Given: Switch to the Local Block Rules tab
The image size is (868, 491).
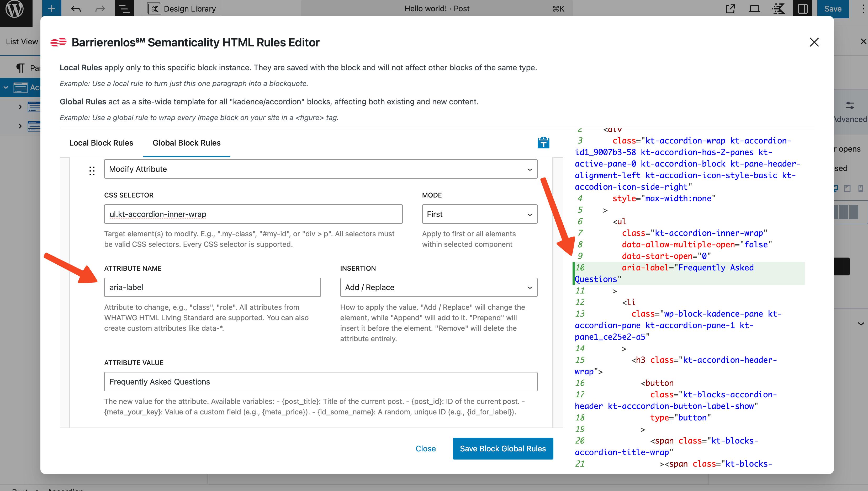Looking at the screenshot, I should coord(101,143).
